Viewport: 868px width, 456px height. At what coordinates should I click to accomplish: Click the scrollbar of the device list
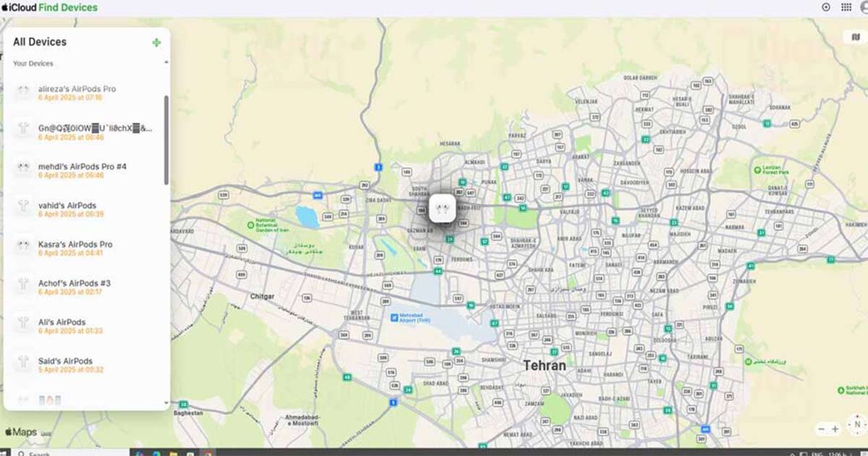(166, 139)
